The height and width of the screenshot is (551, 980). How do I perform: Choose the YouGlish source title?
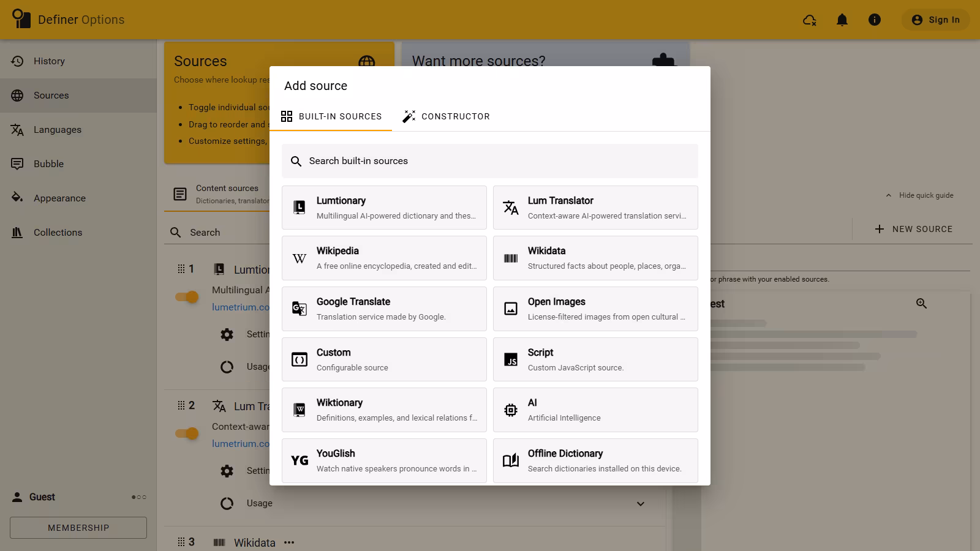point(336,454)
